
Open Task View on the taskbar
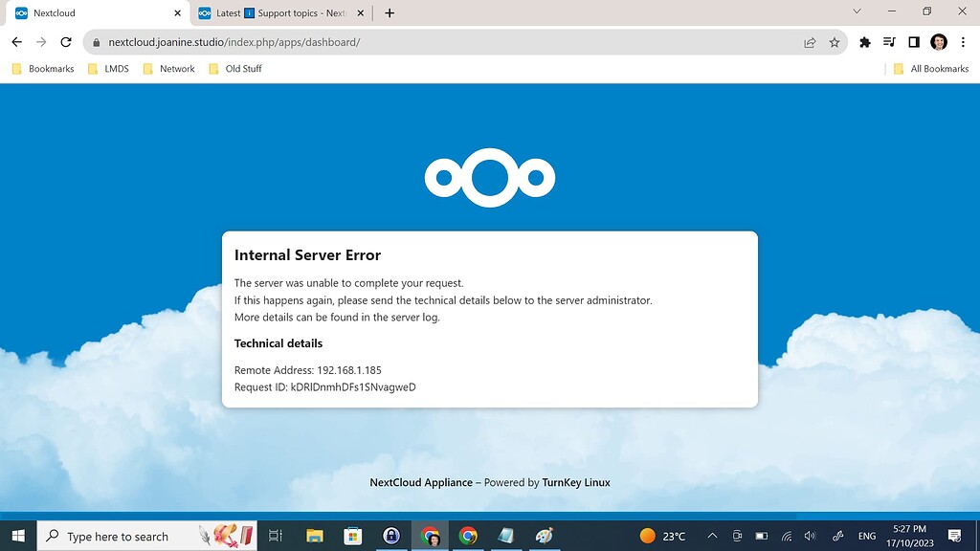click(x=275, y=536)
